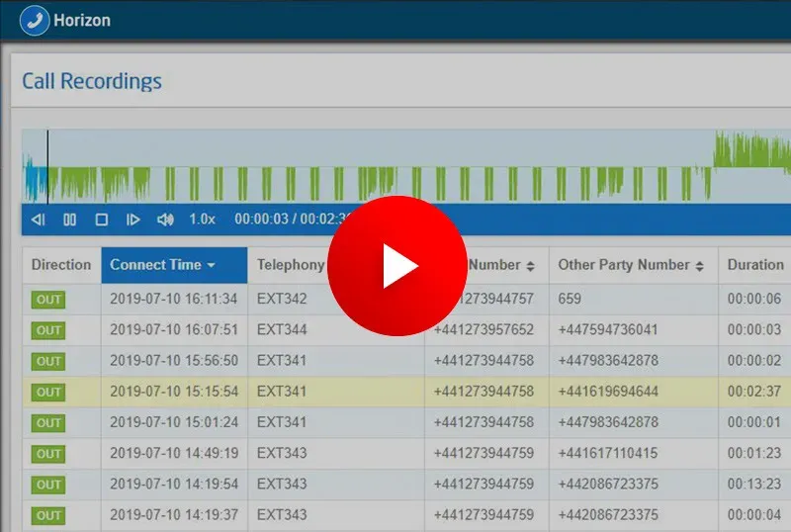Click the other party number +441619694644
791x532 pixels.
coord(608,392)
